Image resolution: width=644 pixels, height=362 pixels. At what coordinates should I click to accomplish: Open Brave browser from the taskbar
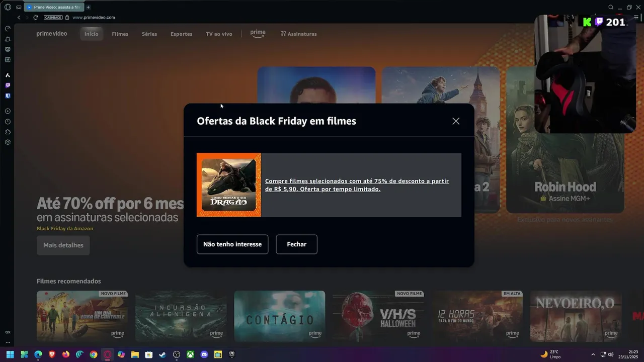tap(52, 354)
